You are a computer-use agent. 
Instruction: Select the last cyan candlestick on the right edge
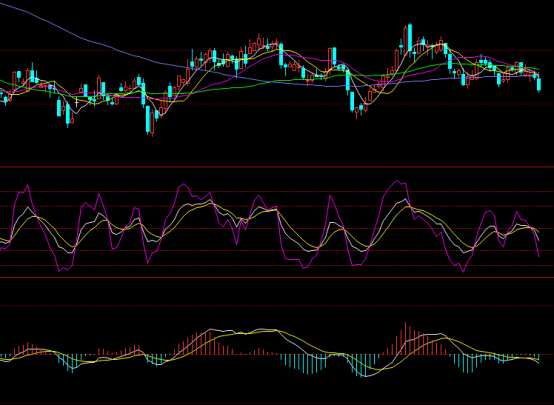click(x=539, y=85)
